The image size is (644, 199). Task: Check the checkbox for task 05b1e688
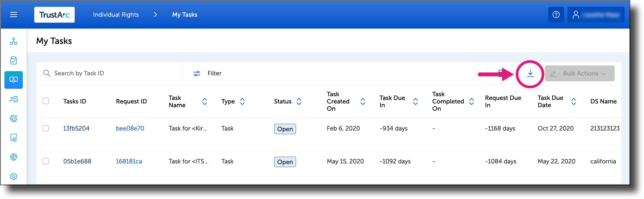point(46,161)
